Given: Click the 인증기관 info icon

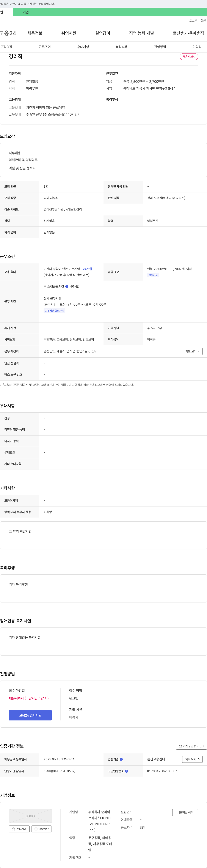Looking at the screenshot, I should 121,759.
